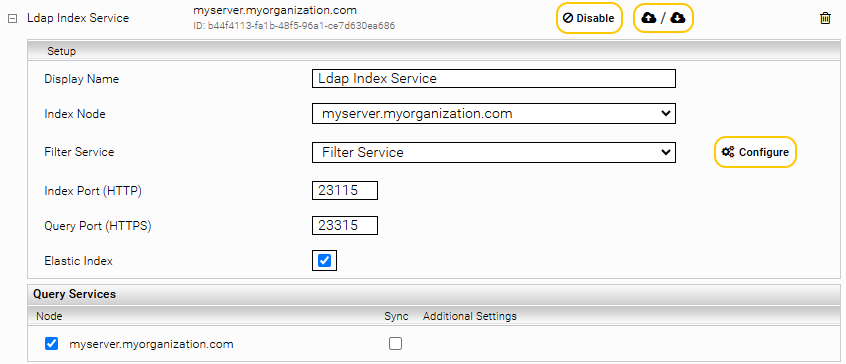
Task: Click the cloud download icon
Action: pos(678,18)
